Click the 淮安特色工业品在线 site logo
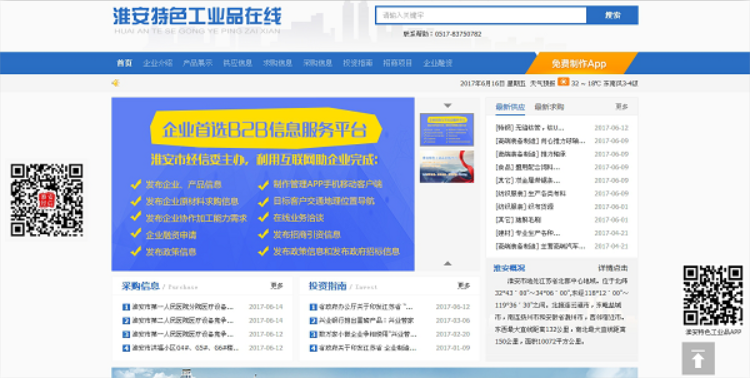The height and width of the screenshot is (378, 750). (197, 20)
